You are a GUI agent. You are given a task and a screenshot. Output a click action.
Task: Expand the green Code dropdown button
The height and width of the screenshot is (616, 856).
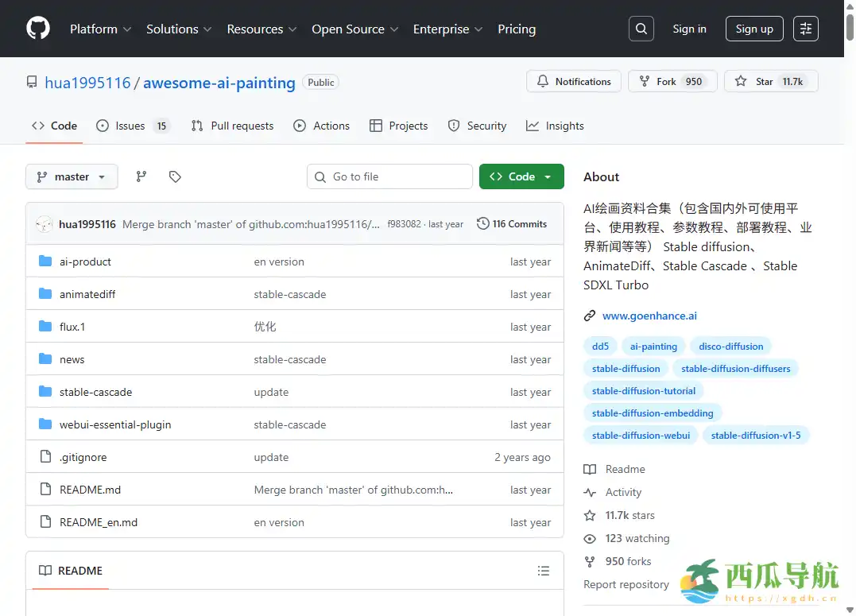(521, 176)
